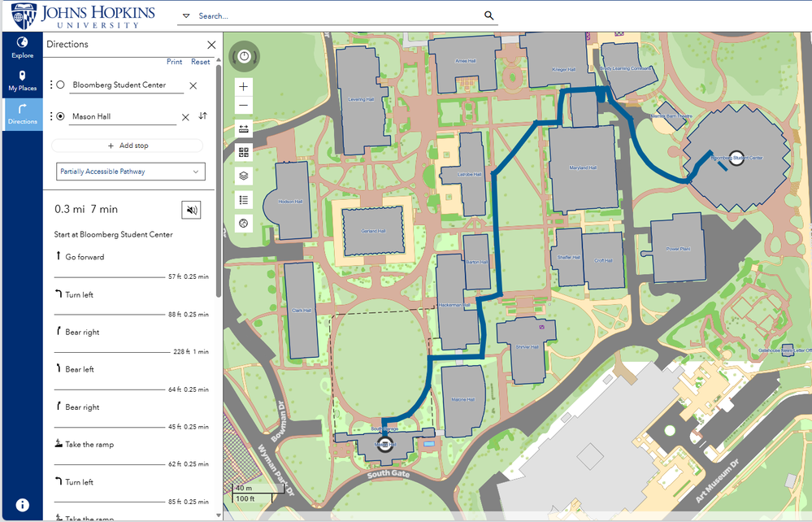The image size is (812, 522).
Task: Click the directions panel scrollbar
Action: tap(219, 181)
